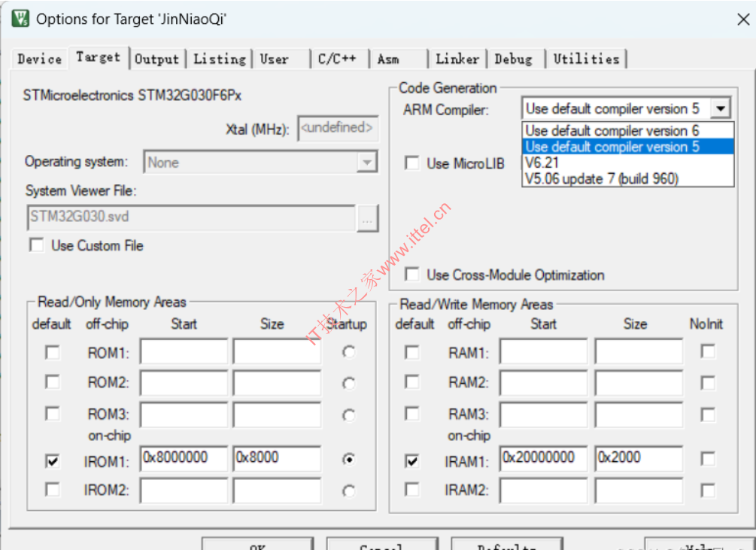Click the ROM2 Size field
This screenshot has height=550, width=756.
[x=277, y=383]
